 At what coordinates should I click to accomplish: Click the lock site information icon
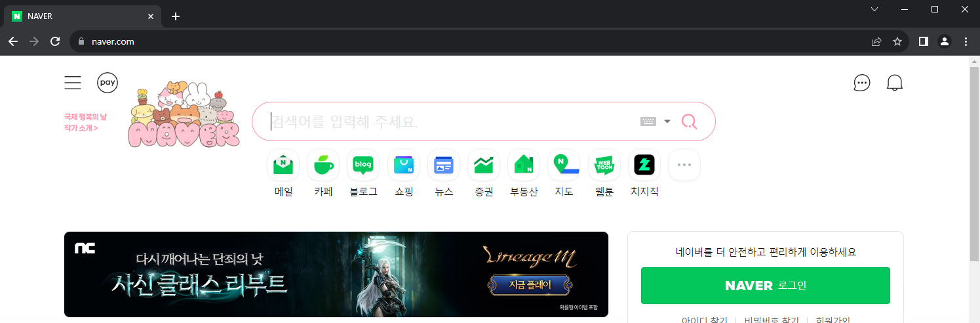tap(81, 41)
